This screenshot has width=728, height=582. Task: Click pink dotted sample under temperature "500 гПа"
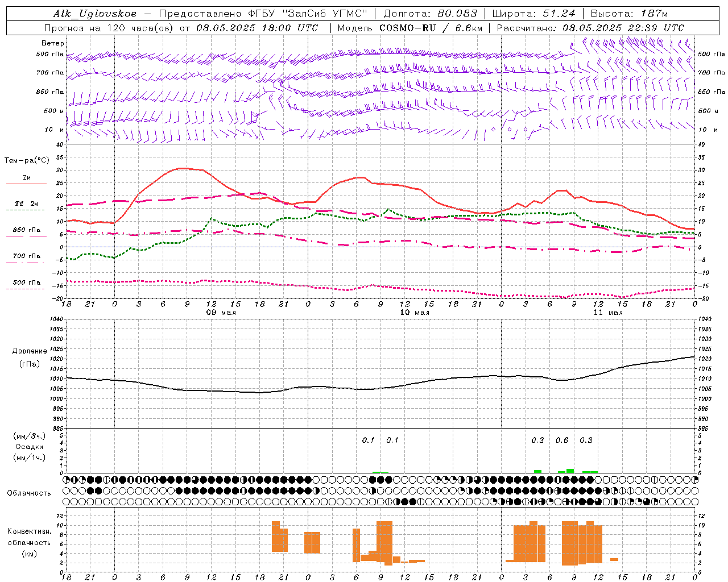point(26,289)
